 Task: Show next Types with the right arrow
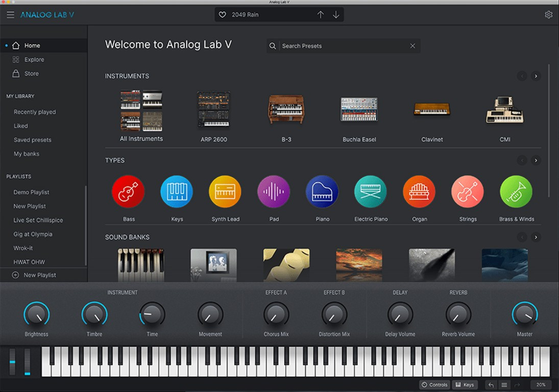(x=536, y=160)
